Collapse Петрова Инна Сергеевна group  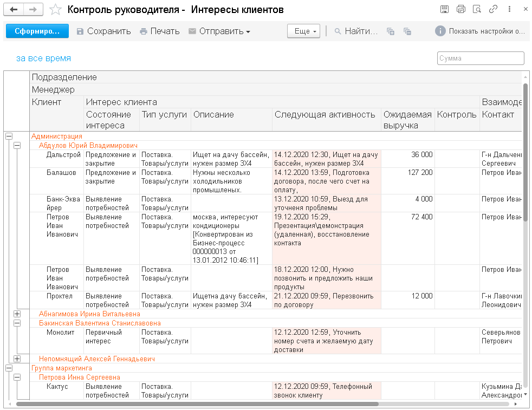pyautogui.click(x=17, y=377)
